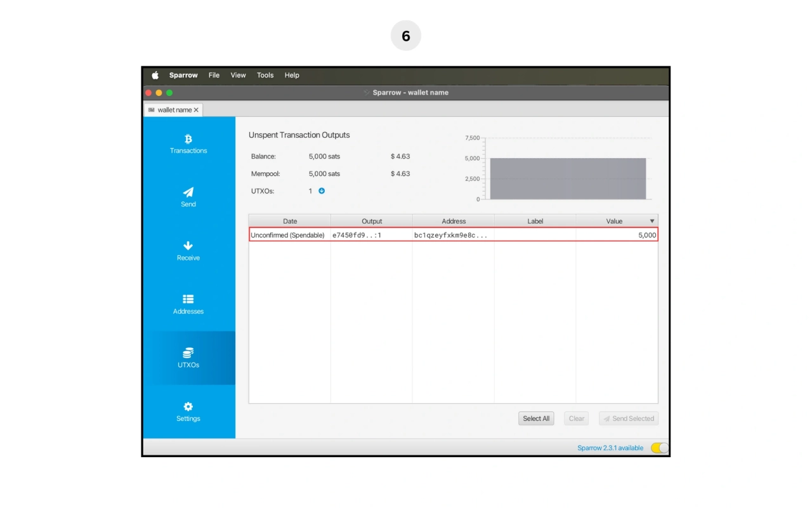Open the Send sidebar section

tap(188, 197)
